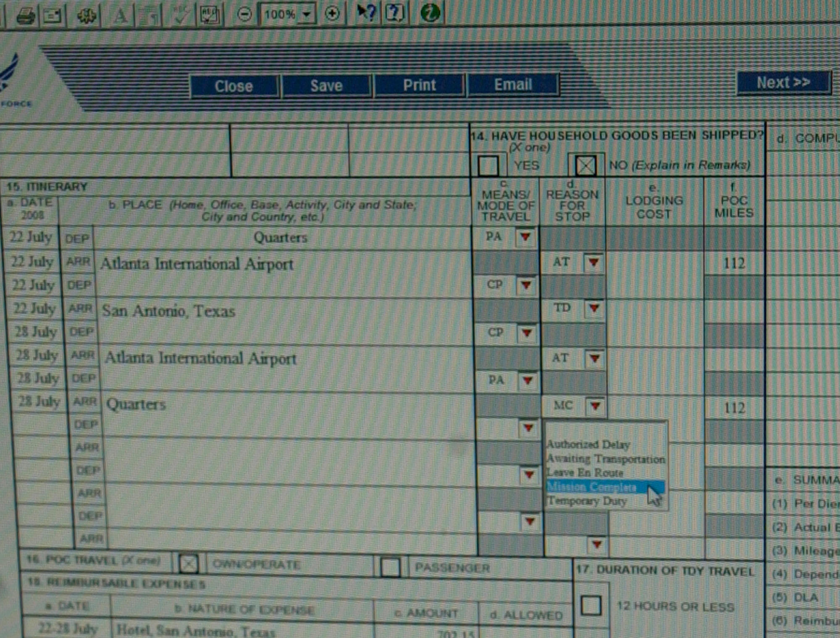
Task: Open the bottom empty reason-for-stop dropdown
Action: click(x=597, y=545)
